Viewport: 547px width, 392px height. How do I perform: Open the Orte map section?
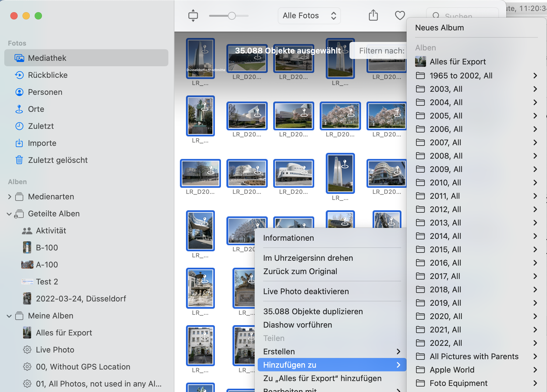[36, 109]
